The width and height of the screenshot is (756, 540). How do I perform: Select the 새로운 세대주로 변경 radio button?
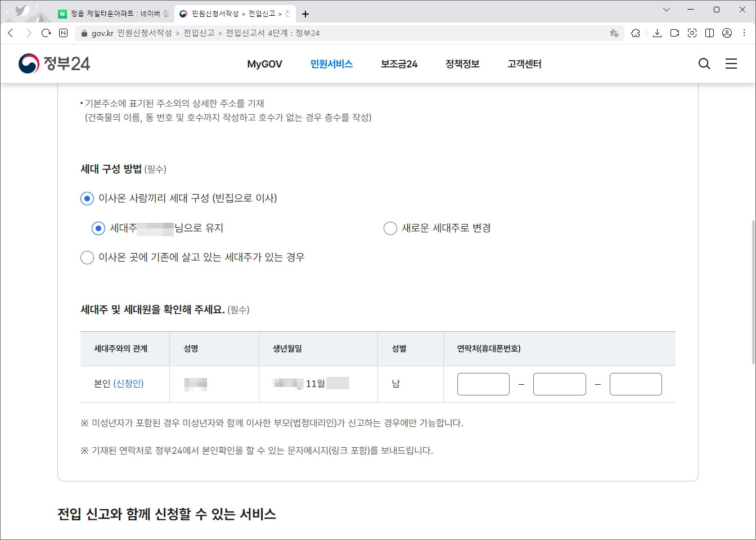390,228
